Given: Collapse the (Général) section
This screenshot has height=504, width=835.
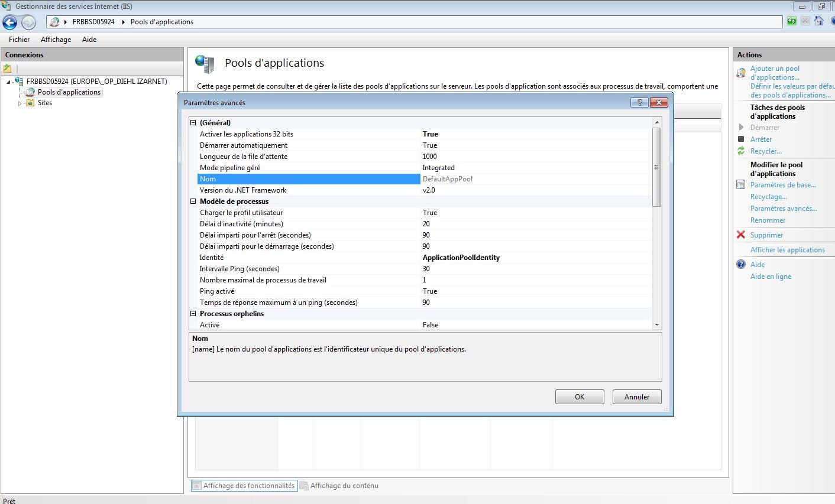Looking at the screenshot, I should click(193, 123).
